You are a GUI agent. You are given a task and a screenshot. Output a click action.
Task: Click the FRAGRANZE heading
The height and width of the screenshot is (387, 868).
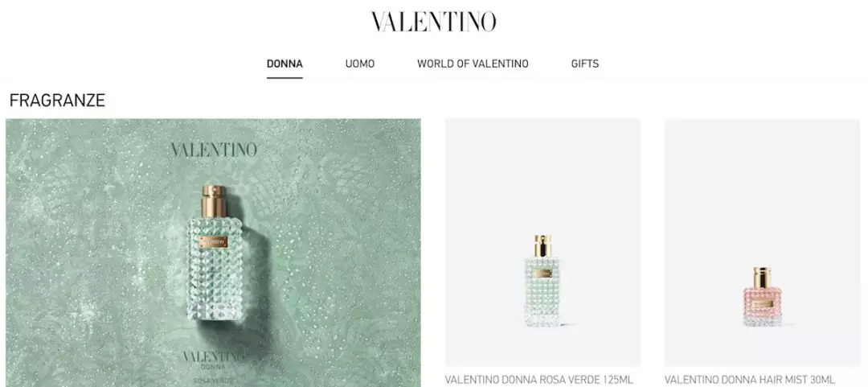(57, 101)
